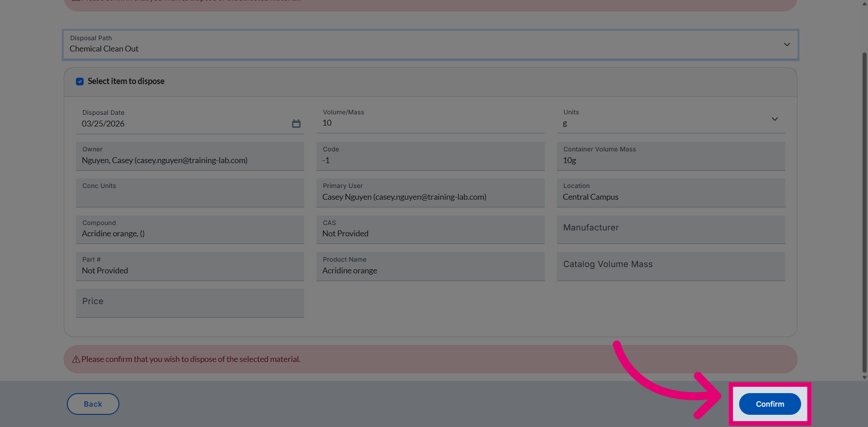The height and width of the screenshot is (427, 868).
Task: Expand the Units dropdown
Action: pos(671,119)
